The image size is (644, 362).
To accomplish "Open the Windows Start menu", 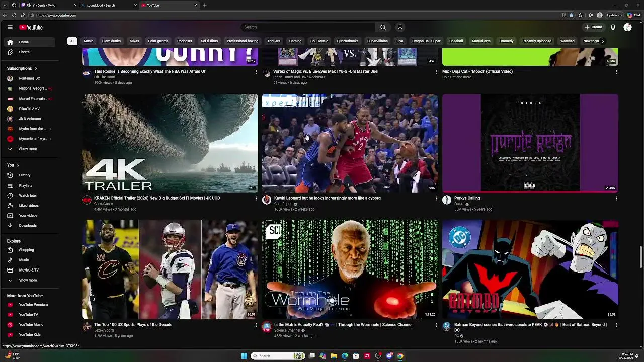I will tap(244, 356).
